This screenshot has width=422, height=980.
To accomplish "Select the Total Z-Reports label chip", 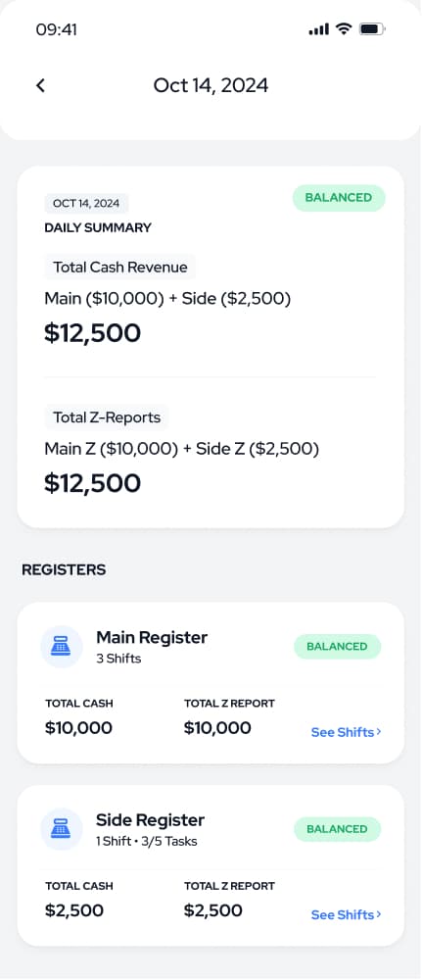I will click(x=107, y=417).
